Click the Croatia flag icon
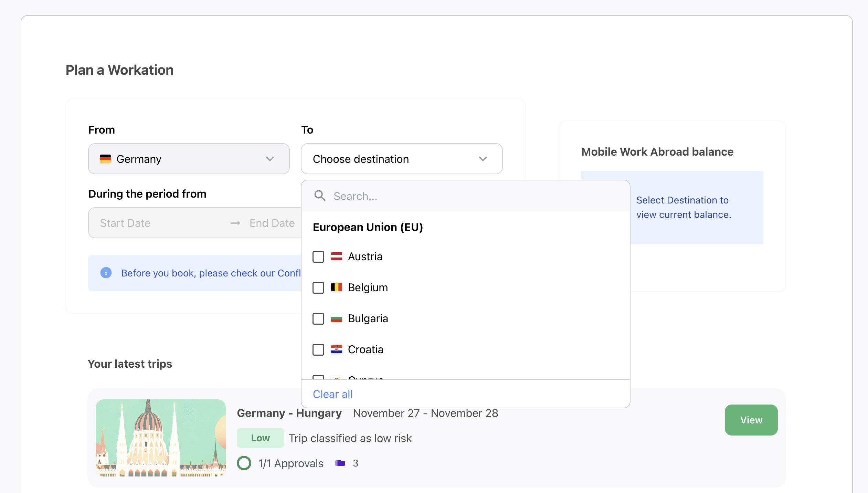This screenshot has height=493, width=868. (336, 349)
